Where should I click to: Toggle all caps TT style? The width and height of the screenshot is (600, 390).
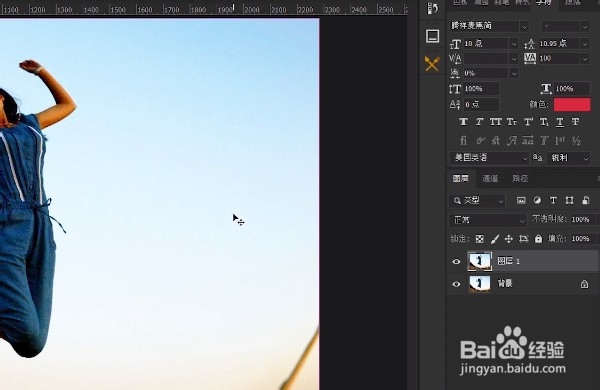[496, 122]
